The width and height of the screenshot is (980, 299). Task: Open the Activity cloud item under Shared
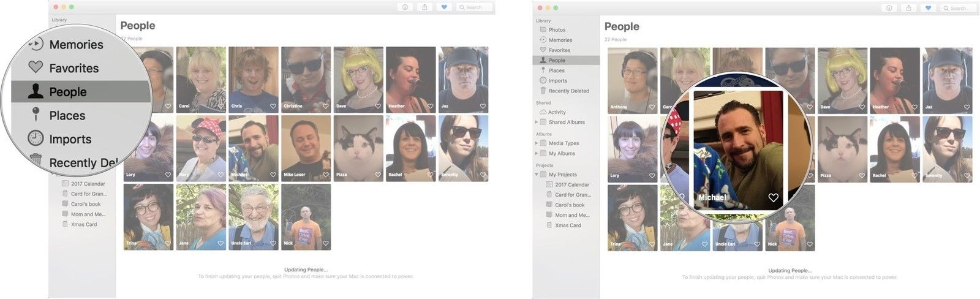pyautogui.click(x=557, y=112)
